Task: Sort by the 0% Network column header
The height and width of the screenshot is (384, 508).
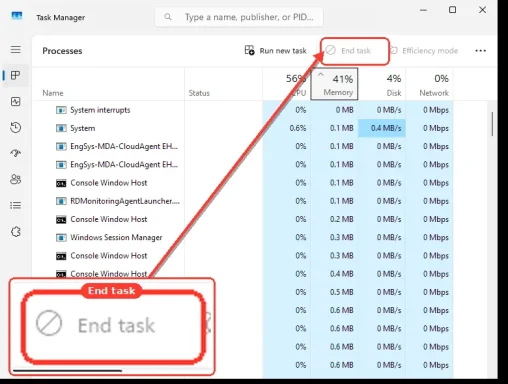Action: click(x=429, y=84)
